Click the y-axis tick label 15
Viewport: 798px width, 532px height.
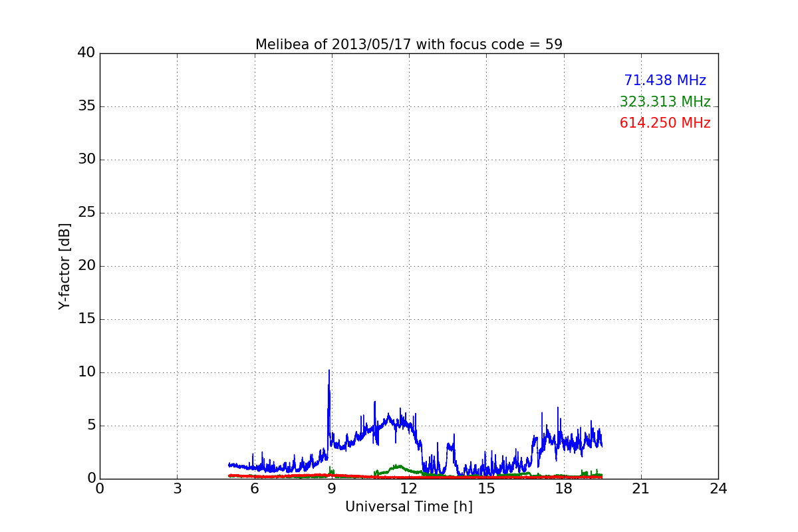tap(86, 319)
